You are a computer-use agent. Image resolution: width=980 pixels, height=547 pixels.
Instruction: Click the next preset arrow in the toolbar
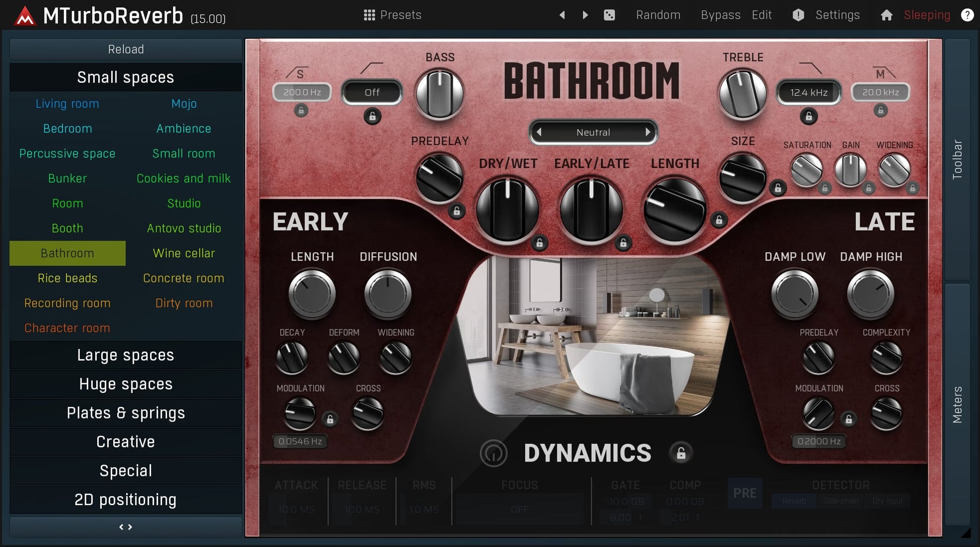pyautogui.click(x=584, y=15)
